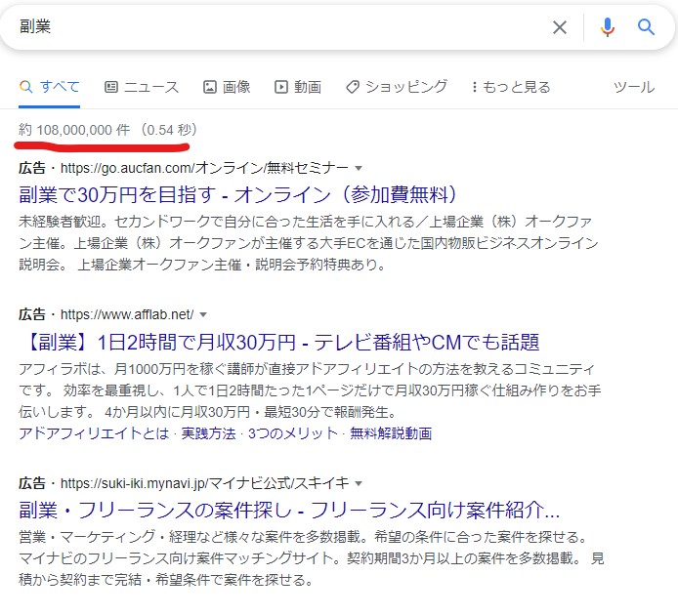Expand the suki-iki.mynavi.jp ad dropdown arrow

click(x=359, y=483)
